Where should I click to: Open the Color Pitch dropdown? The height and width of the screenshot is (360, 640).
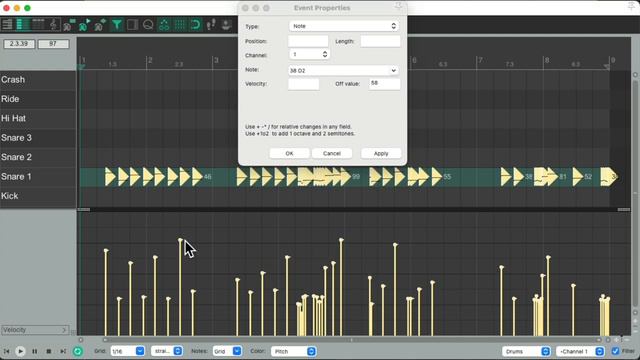pyautogui.click(x=293, y=351)
